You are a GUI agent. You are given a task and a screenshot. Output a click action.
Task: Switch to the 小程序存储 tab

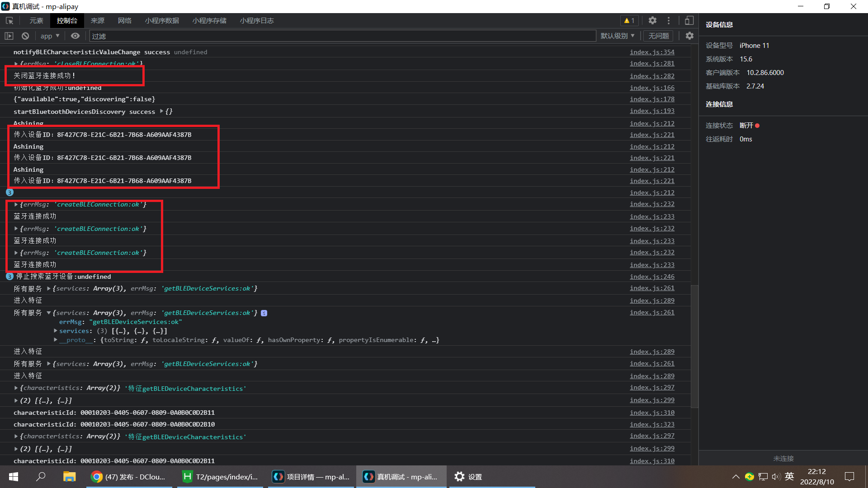[209, 21]
